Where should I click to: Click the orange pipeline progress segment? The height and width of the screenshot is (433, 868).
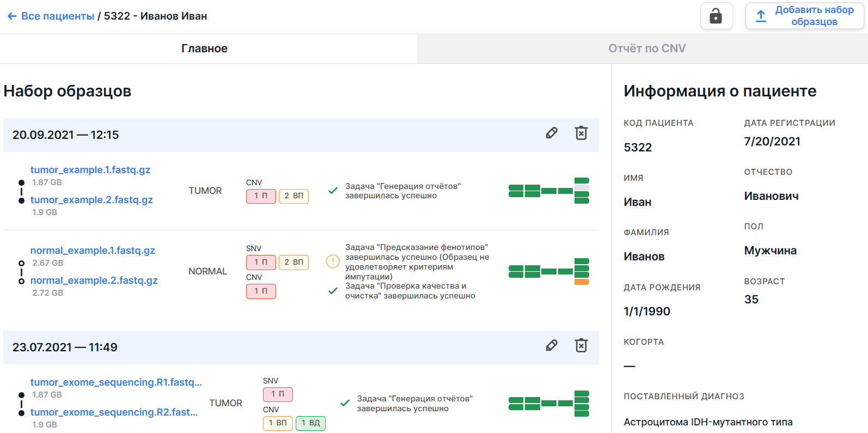582,282
